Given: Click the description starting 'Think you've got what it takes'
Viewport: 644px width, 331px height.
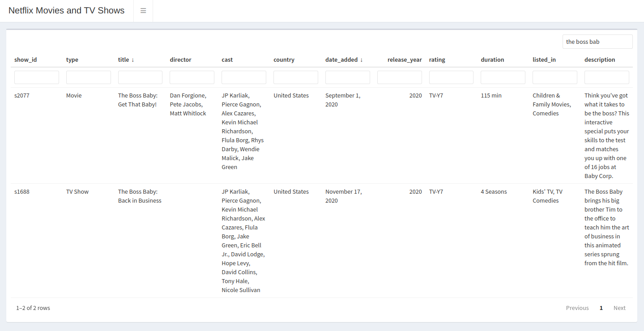Looking at the screenshot, I should point(607,136).
